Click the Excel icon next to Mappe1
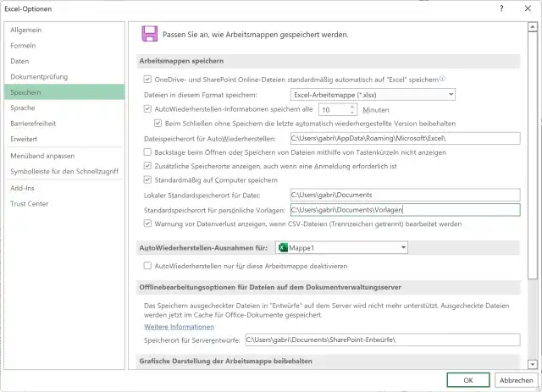Viewport: 542px width, 392px height. 283,247
